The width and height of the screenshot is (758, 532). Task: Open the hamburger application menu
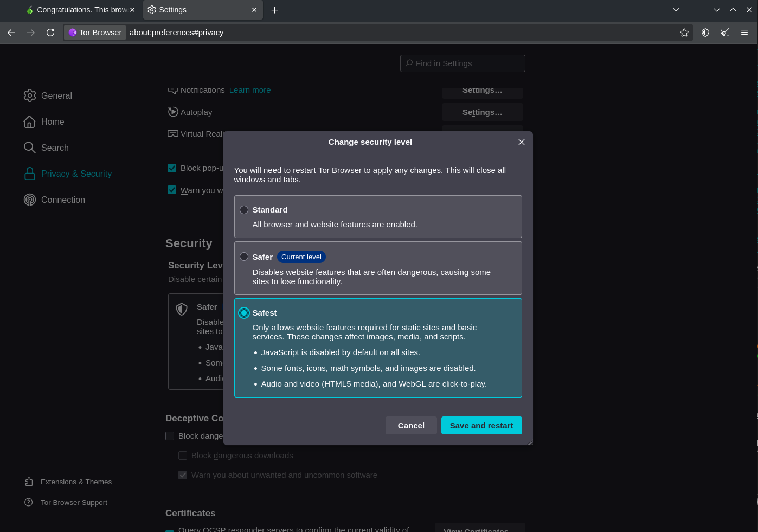click(x=744, y=33)
